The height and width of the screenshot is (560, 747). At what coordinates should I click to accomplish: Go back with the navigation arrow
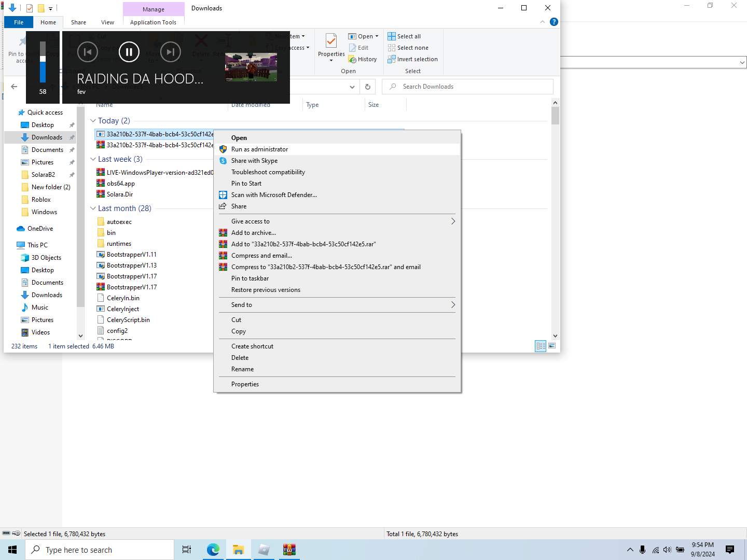coord(14,87)
